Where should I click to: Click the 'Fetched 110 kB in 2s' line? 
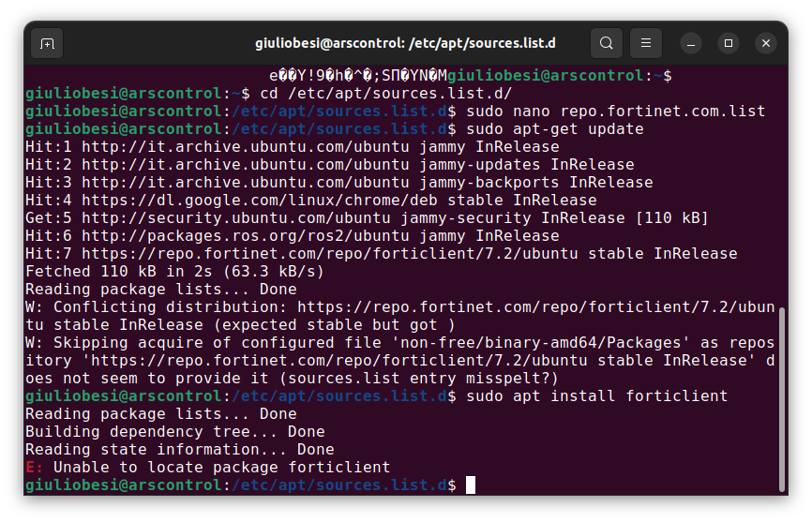[174, 272]
